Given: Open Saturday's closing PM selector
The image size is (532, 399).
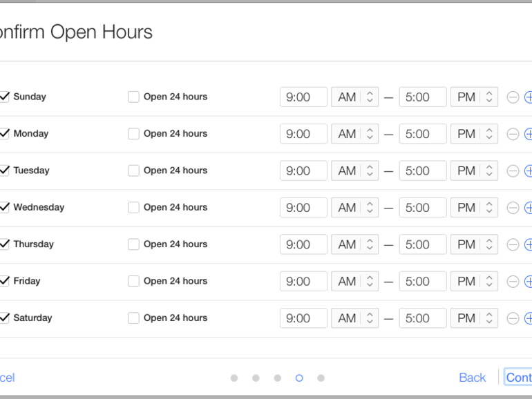Looking at the screenshot, I should 474,318.
